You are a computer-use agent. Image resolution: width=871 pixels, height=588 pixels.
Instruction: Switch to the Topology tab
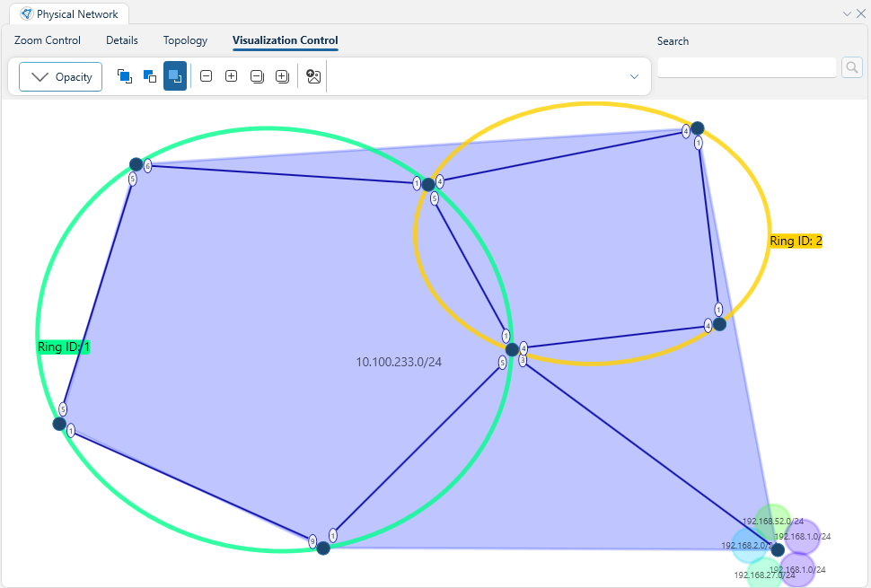[185, 40]
